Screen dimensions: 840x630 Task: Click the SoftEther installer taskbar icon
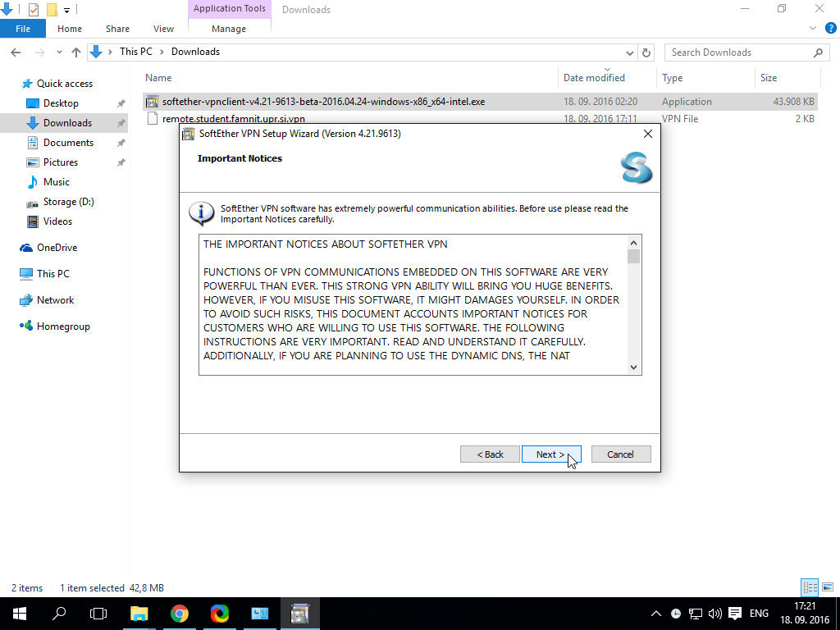click(299, 614)
